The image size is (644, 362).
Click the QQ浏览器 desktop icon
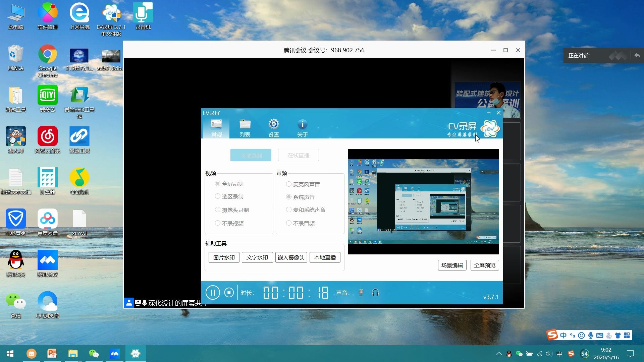point(48,305)
